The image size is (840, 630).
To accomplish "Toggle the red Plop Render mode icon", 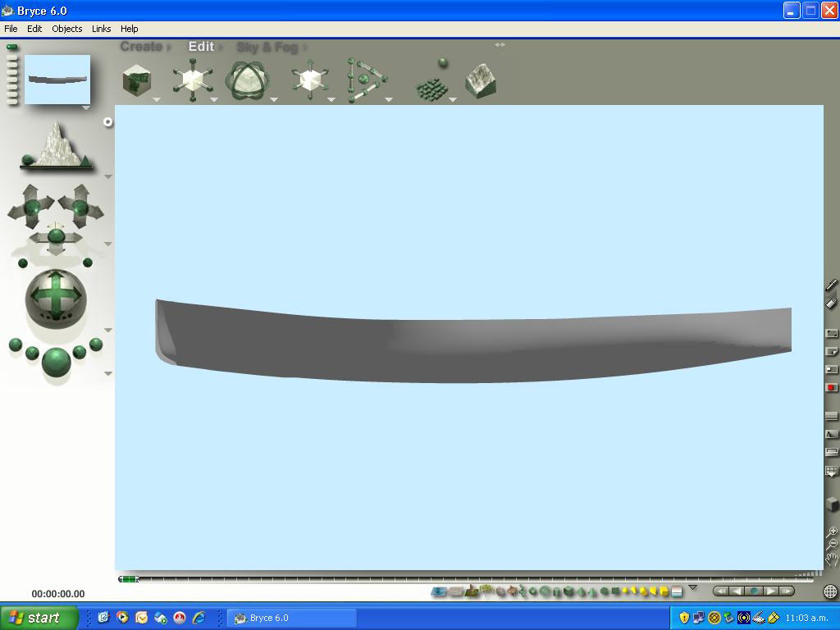I will [x=831, y=387].
